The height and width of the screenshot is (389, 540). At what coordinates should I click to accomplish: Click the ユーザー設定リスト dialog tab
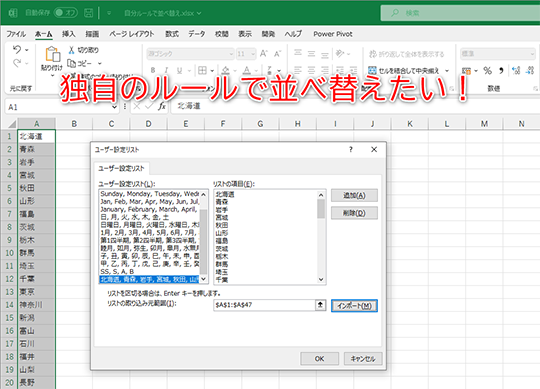[x=121, y=168]
